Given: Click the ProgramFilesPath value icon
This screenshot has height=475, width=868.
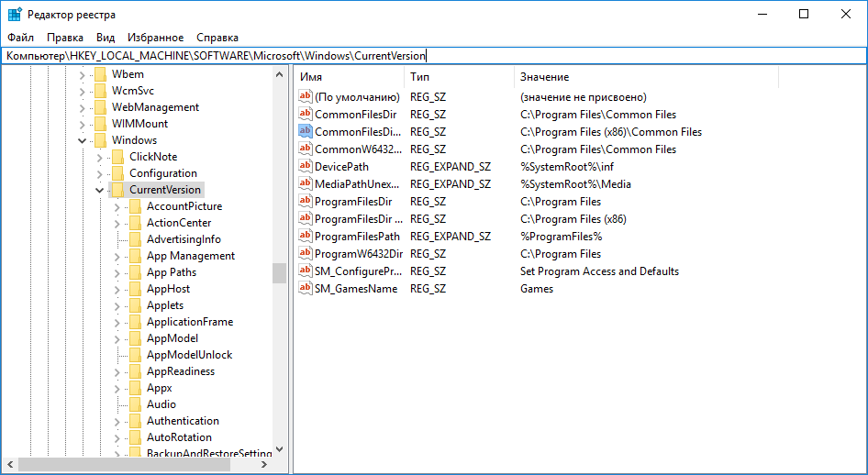Looking at the screenshot, I should tap(306, 237).
